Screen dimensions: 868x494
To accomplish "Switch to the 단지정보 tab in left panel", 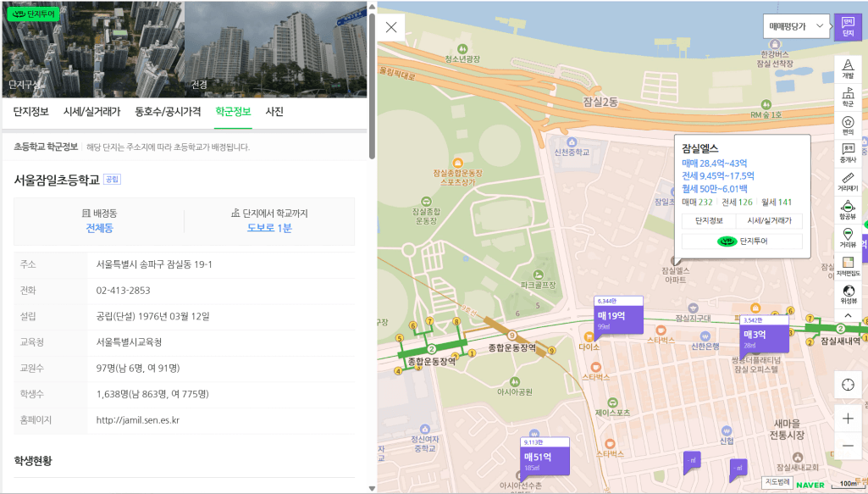I will click(31, 111).
